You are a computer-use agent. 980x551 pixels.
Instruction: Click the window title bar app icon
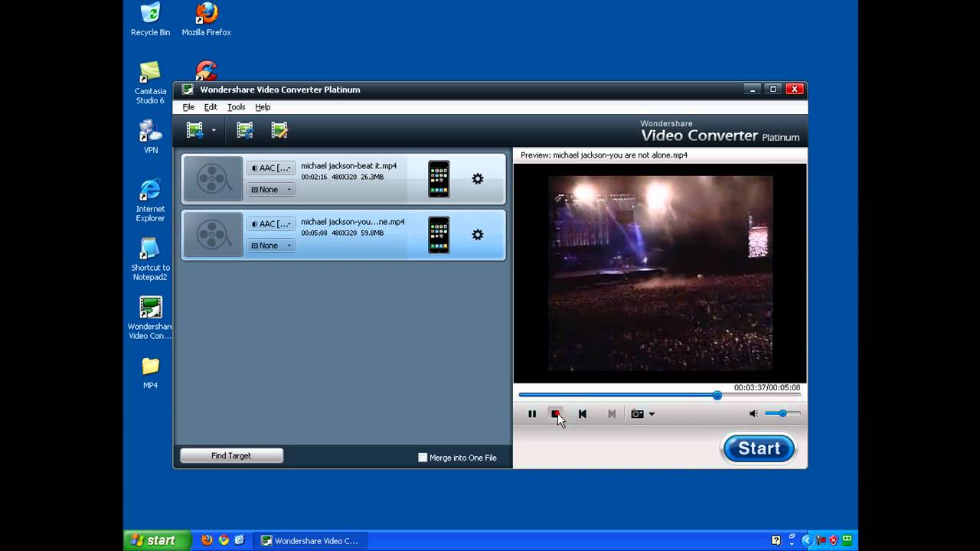click(x=188, y=90)
